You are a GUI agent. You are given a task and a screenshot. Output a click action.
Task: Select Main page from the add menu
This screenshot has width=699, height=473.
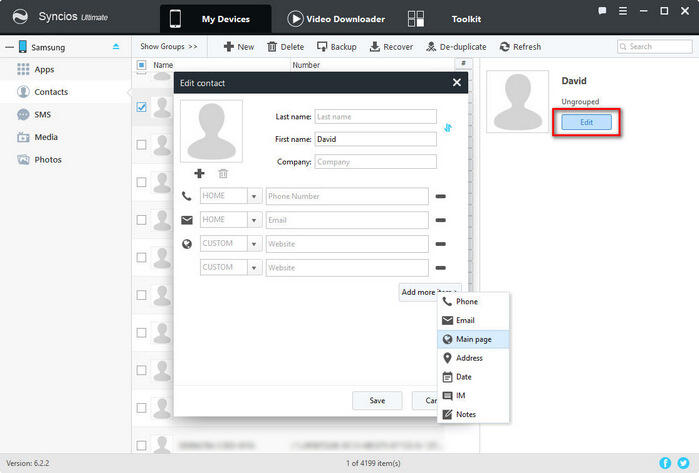[x=474, y=339]
